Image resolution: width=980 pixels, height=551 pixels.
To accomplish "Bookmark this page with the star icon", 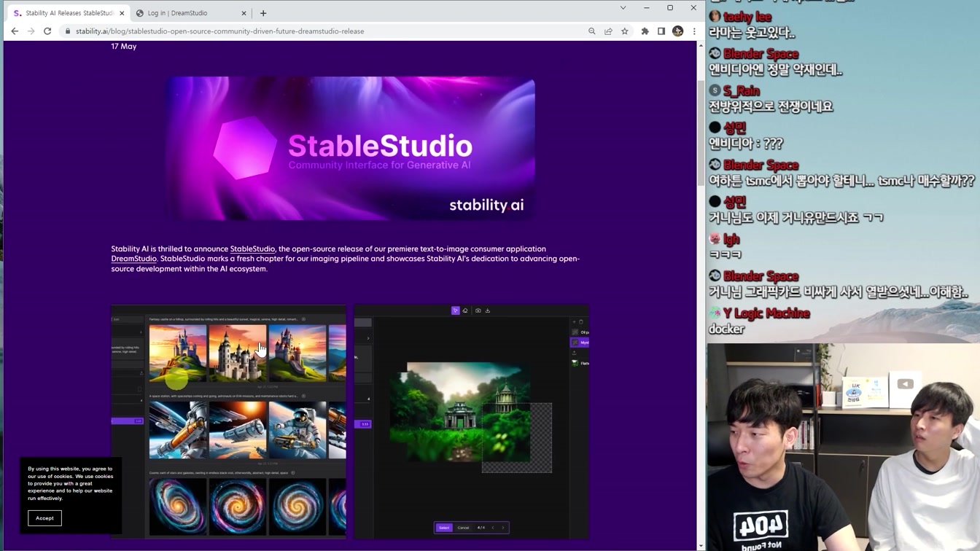I will click(625, 31).
